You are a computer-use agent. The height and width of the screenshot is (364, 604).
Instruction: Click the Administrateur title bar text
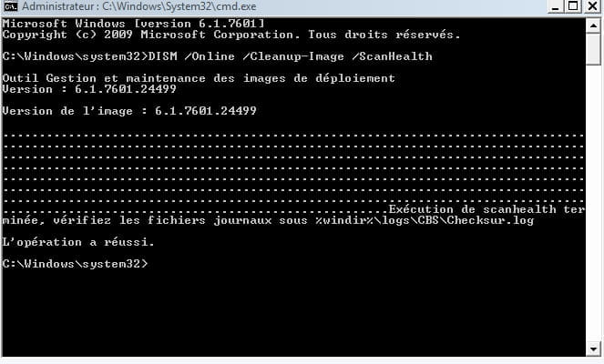click(x=139, y=6)
